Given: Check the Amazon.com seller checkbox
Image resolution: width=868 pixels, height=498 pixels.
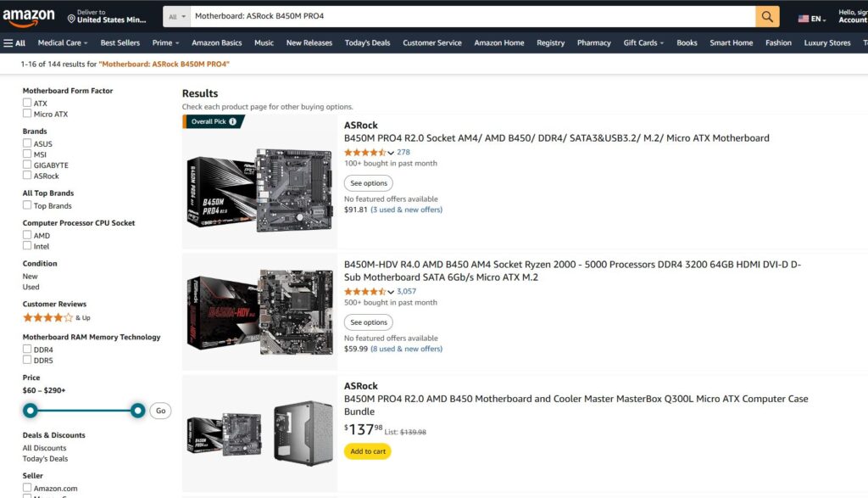Looking at the screenshot, I should tap(27, 488).
